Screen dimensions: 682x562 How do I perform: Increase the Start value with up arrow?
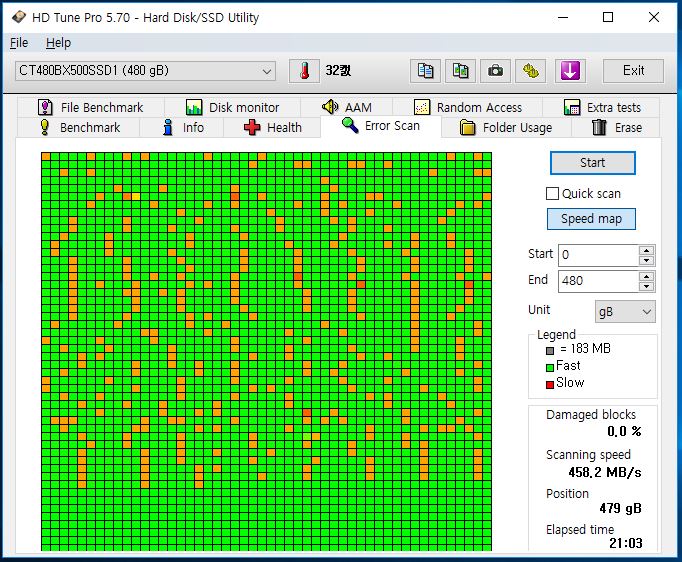647,250
